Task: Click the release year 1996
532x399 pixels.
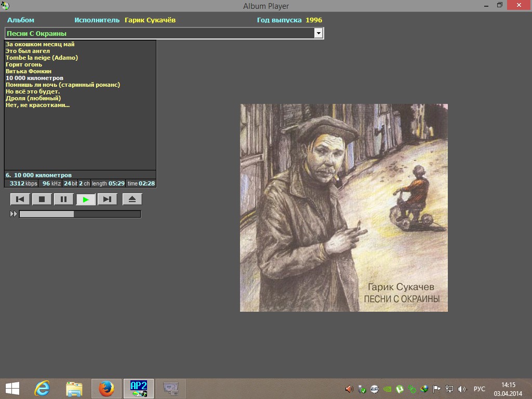Action: (314, 20)
